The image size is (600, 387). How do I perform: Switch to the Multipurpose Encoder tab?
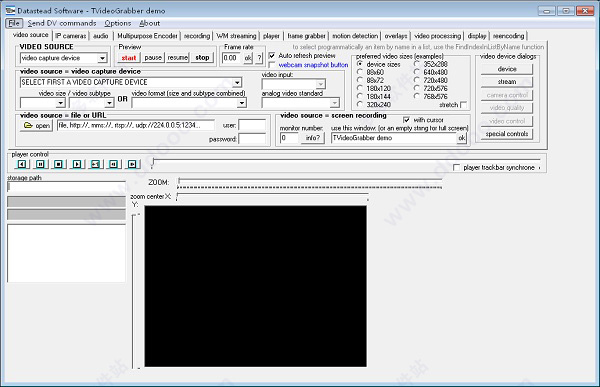click(147, 36)
